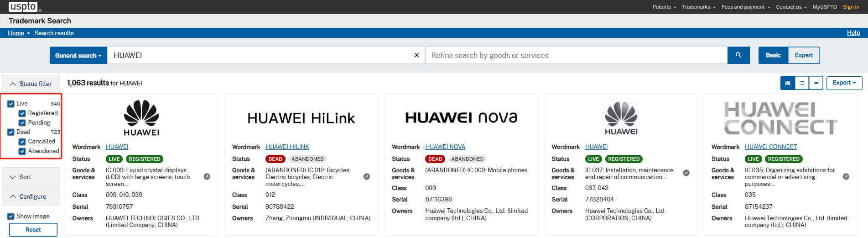Open the Patents menu
This screenshot has height=238, width=868.
coord(664,7)
